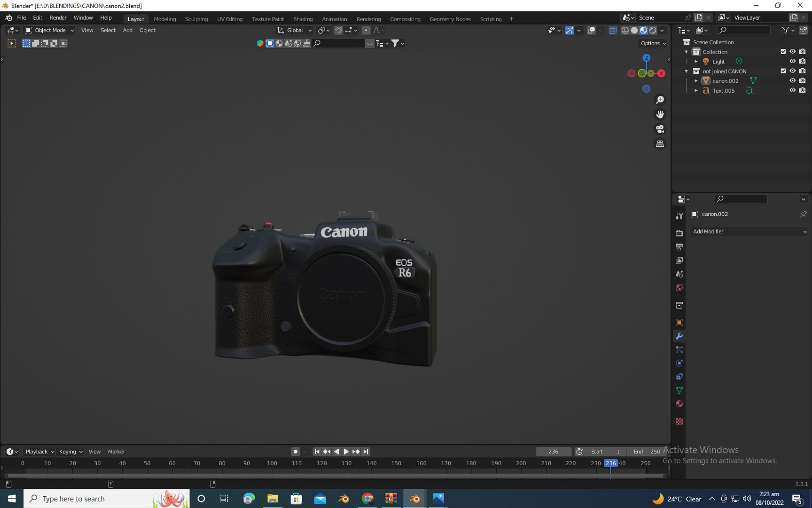
Task: Open the viewport Options dropdown
Action: [x=653, y=43]
